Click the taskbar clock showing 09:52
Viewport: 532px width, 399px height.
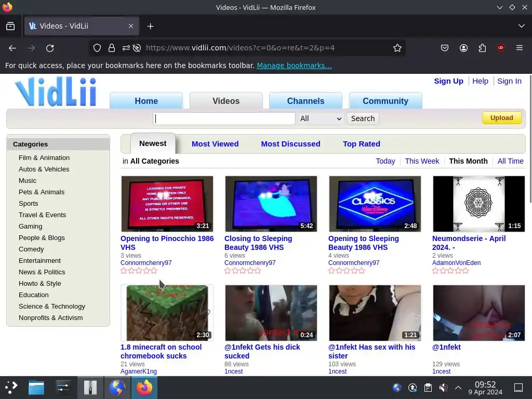[485, 388]
